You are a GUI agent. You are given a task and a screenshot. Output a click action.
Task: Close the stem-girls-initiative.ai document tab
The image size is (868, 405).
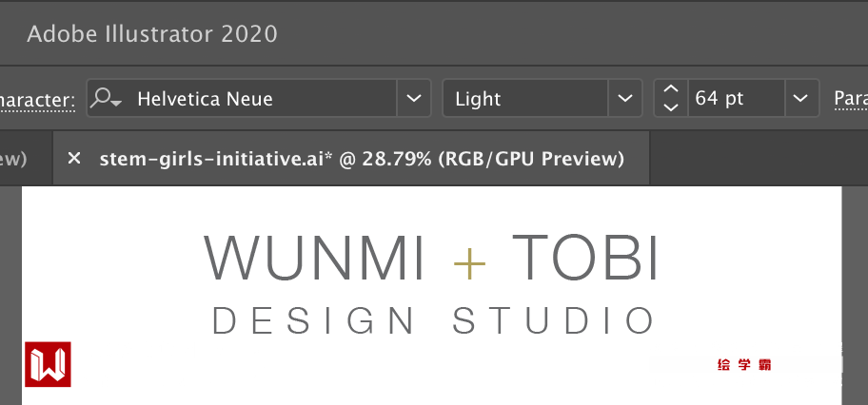click(x=74, y=159)
